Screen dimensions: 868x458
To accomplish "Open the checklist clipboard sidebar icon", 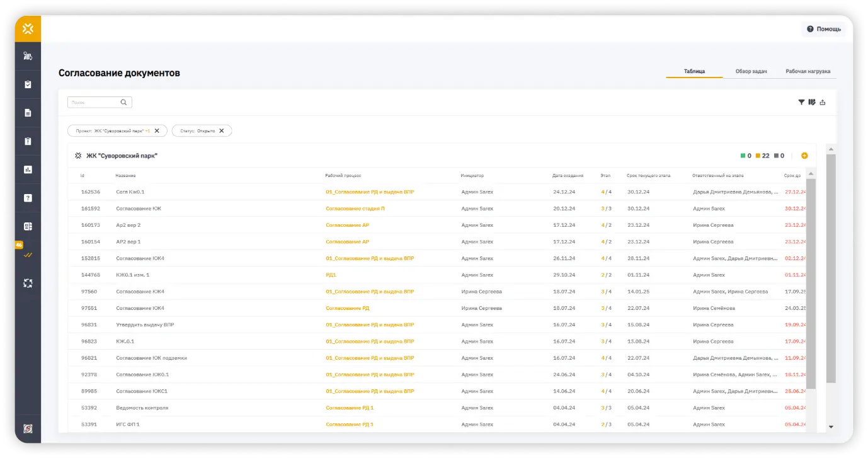I will pyautogui.click(x=28, y=84).
